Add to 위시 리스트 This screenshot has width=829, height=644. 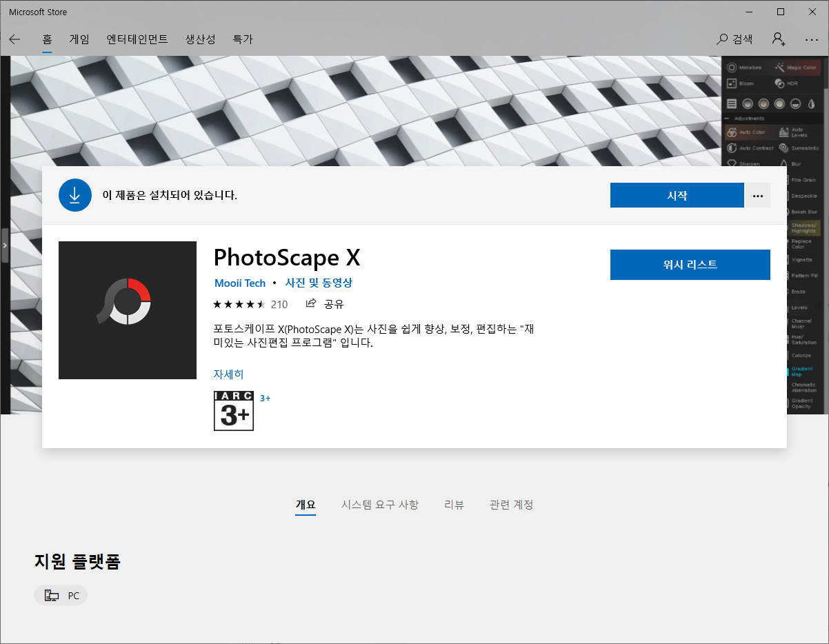click(690, 265)
